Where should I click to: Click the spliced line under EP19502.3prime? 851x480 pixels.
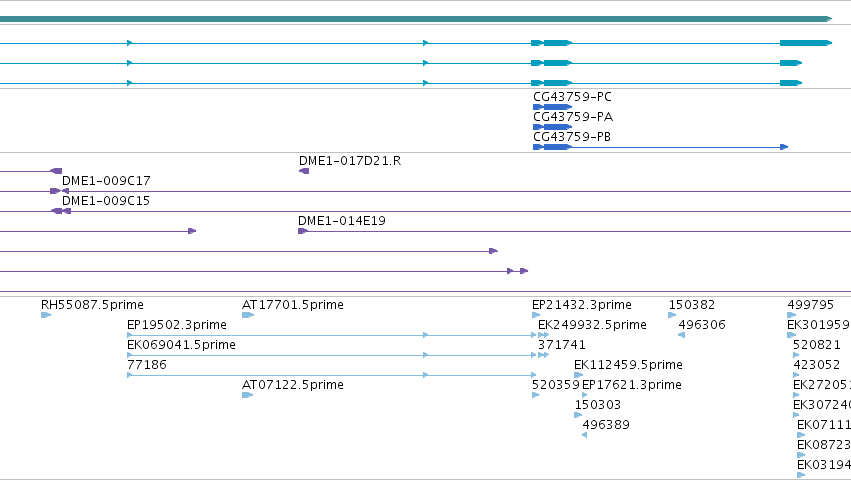[332, 335]
